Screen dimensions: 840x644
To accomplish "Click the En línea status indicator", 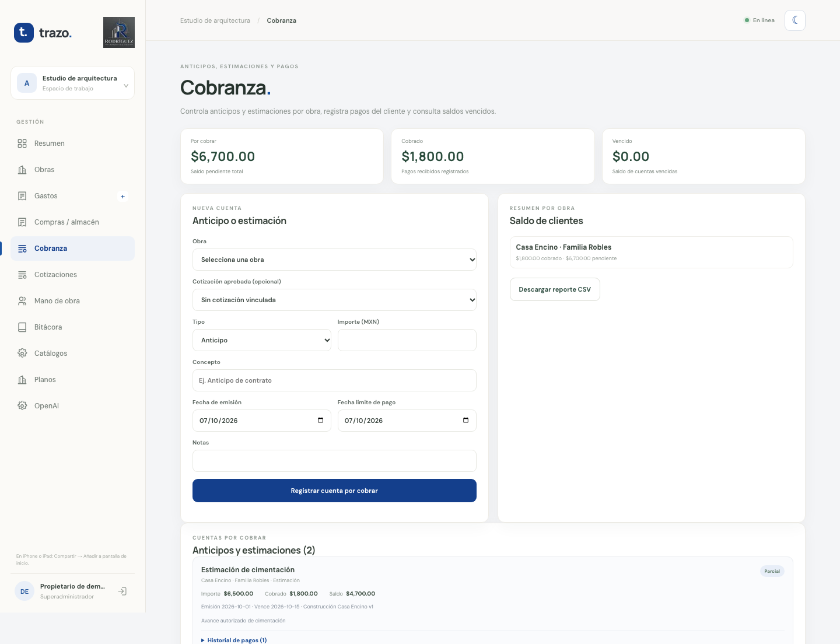I will 759,20.
